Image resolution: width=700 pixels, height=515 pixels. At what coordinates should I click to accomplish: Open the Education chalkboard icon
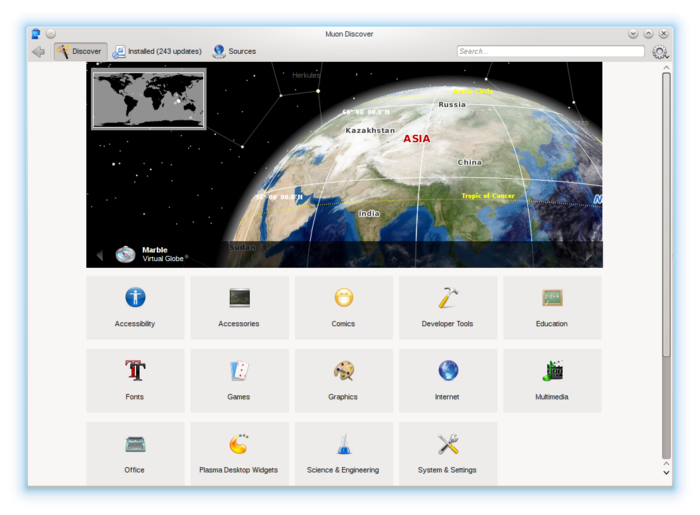coord(552,298)
